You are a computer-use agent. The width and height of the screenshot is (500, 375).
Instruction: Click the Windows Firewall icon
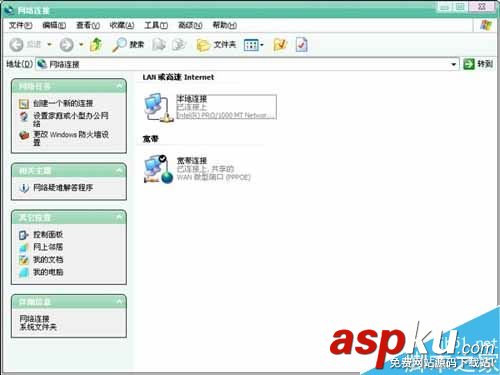24,135
